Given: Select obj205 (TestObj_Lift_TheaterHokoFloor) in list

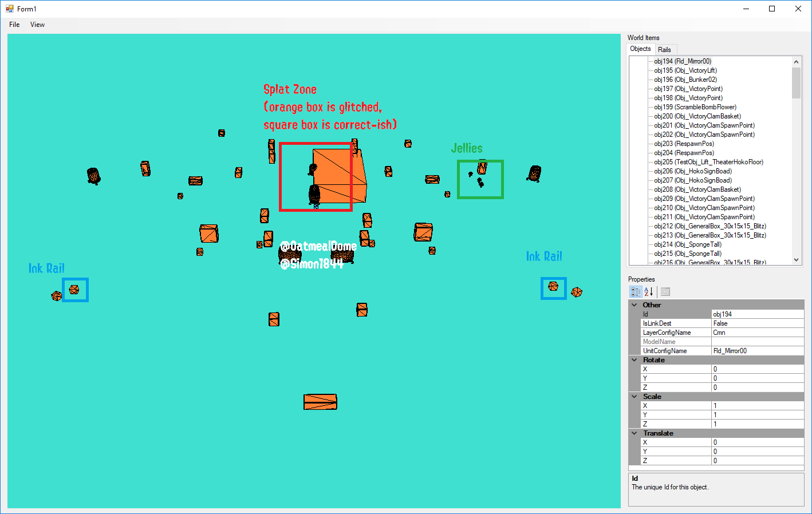Looking at the screenshot, I should [708, 162].
